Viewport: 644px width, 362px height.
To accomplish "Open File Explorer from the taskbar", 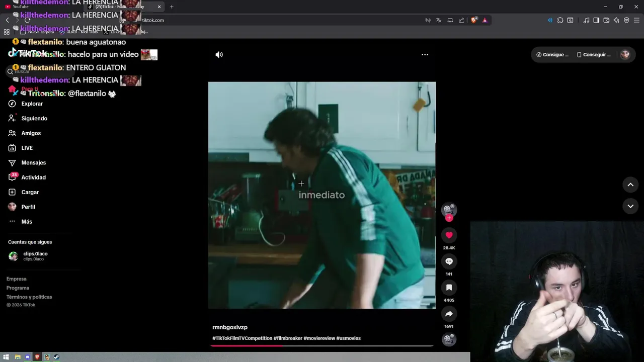I will pos(18,357).
